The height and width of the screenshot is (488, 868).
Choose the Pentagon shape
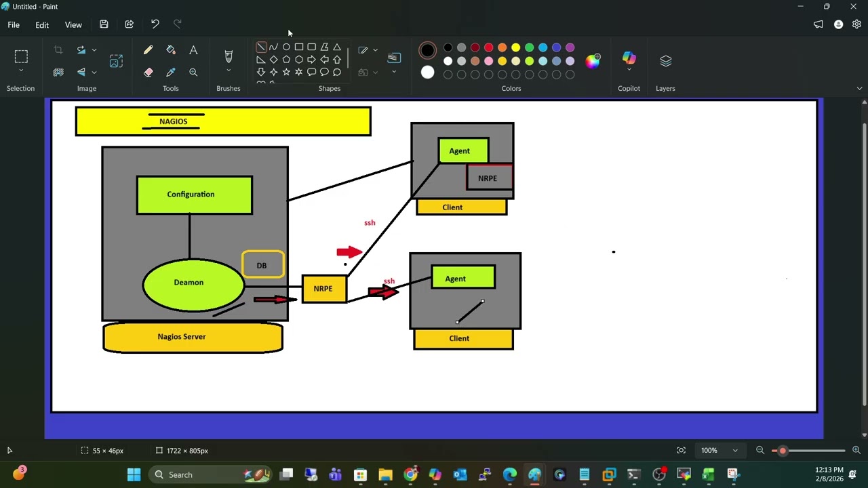286,60
